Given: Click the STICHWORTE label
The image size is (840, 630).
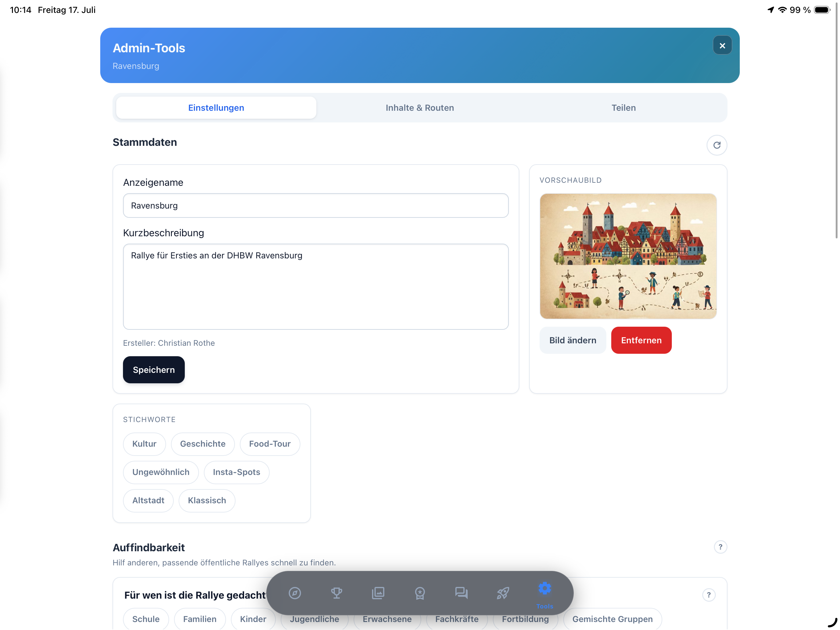Looking at the screenshot, I should [x=149, y=420].
